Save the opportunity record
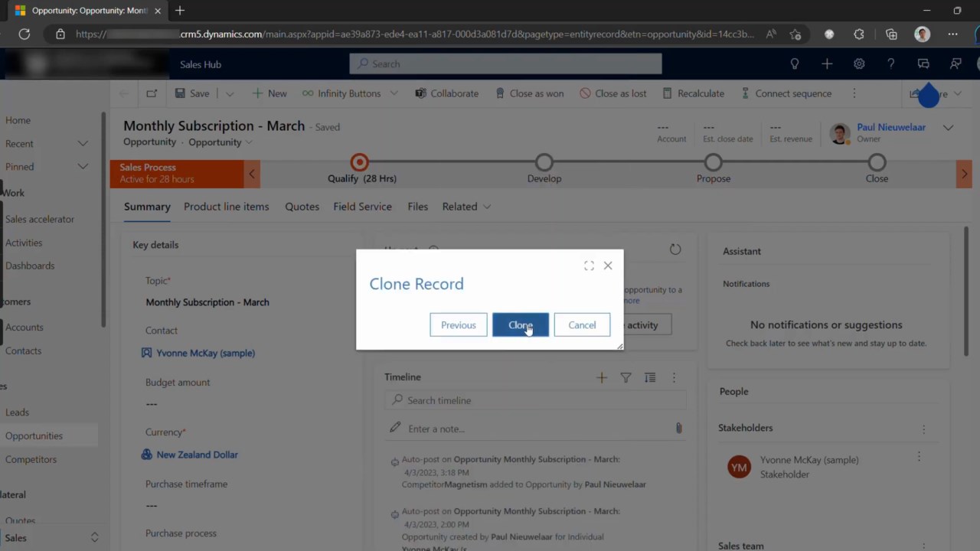Screen dimensions: 980x551 [x=192, y=93]
